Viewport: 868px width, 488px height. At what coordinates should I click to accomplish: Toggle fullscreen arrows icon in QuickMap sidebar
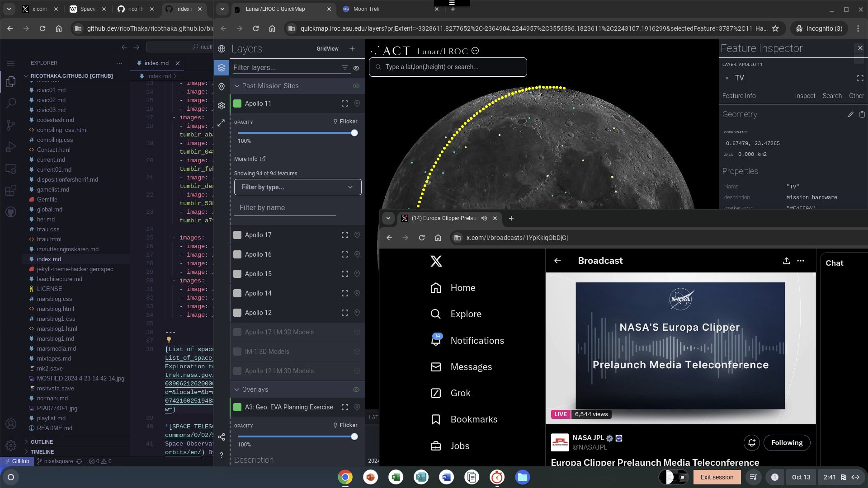click(222, 123)
